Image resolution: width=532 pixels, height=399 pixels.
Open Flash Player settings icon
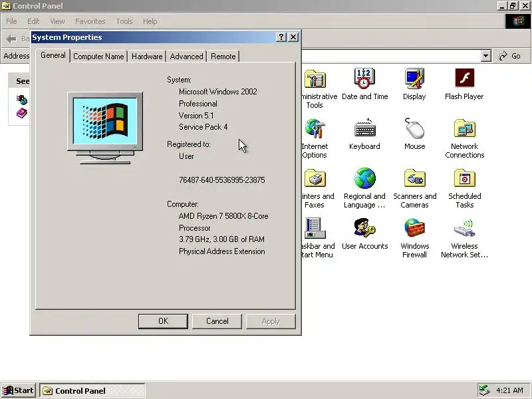tap(464, 78)
